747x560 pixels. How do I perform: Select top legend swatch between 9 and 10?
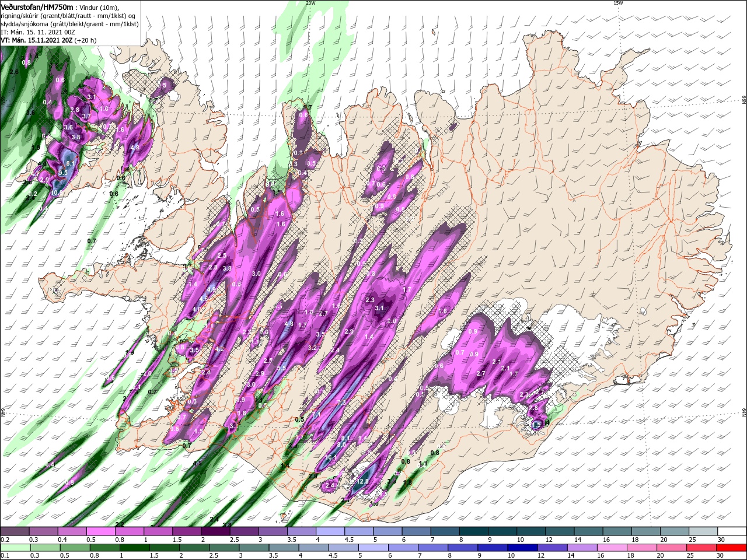click(x=502, y=531)
